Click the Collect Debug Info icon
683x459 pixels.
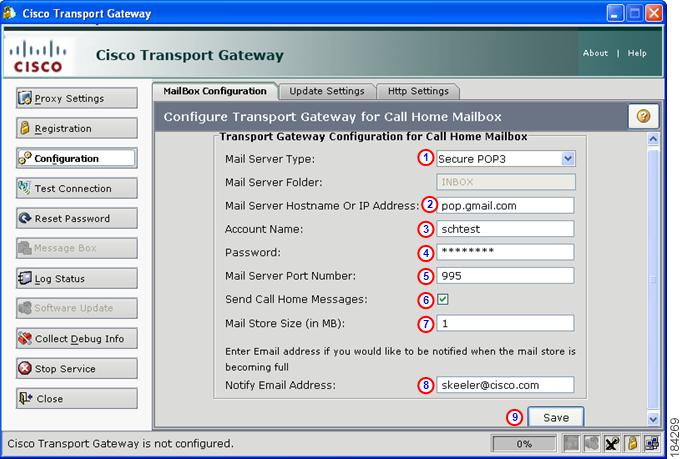pos(25,338)
